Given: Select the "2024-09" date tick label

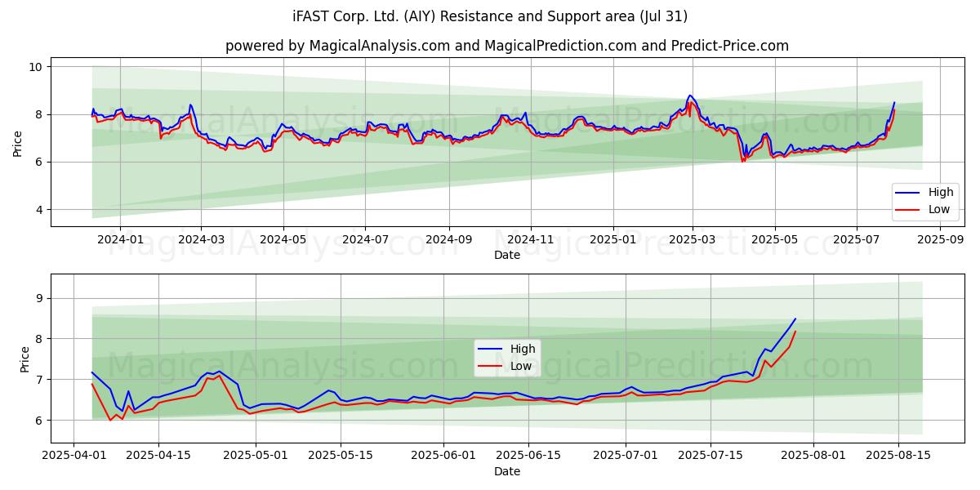Looking at the screenshot, I should [x=448, y=240].
